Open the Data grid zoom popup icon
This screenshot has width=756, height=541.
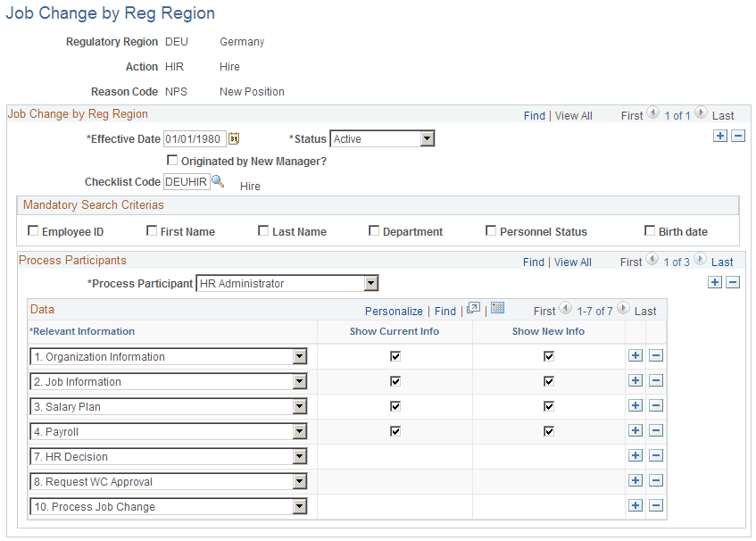[x=473, y=307]
